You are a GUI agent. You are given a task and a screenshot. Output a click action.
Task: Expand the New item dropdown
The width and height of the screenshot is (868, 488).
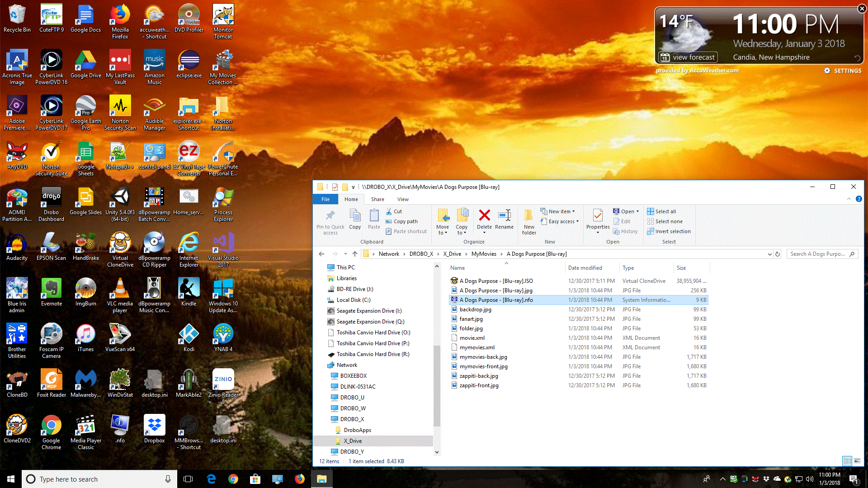(x=557, y=211)
